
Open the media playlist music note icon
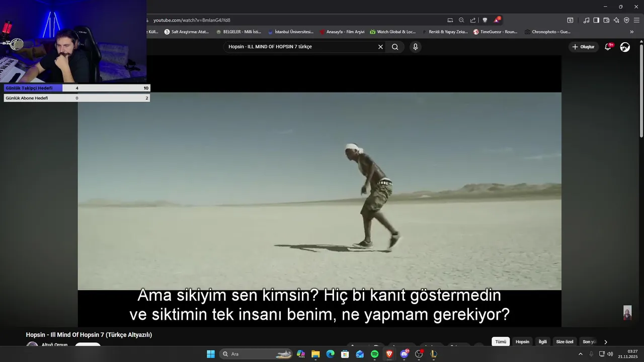coord(587,20)
